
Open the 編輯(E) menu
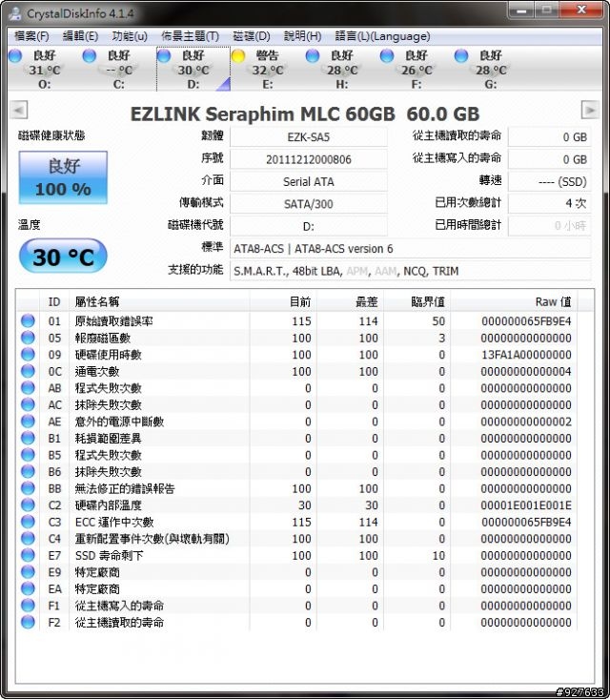tap(80, 36)
